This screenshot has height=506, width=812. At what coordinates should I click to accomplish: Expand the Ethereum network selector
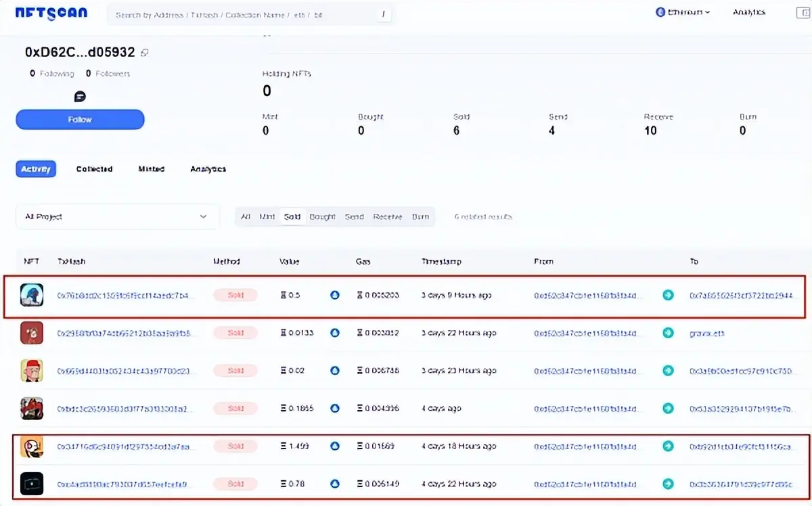point(685,12)
